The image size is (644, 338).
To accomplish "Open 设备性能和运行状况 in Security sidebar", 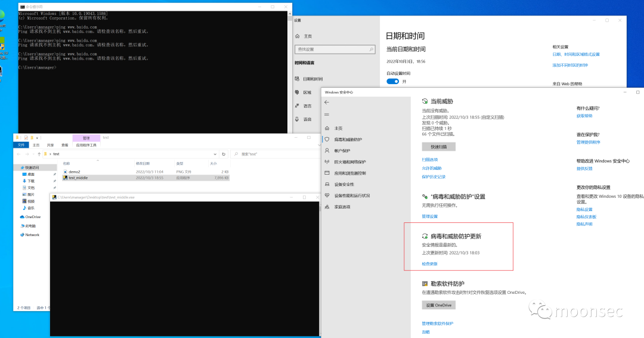I will point(348,196).
